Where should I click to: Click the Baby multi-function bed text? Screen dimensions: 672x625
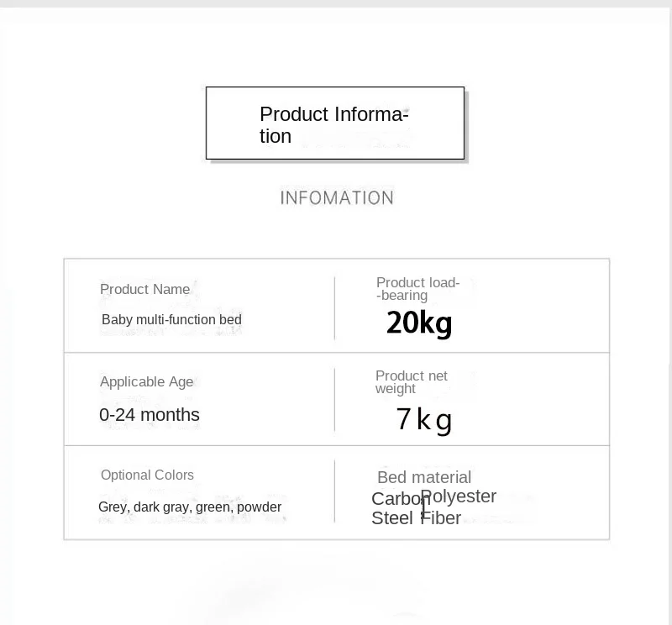tap(171, 320)
